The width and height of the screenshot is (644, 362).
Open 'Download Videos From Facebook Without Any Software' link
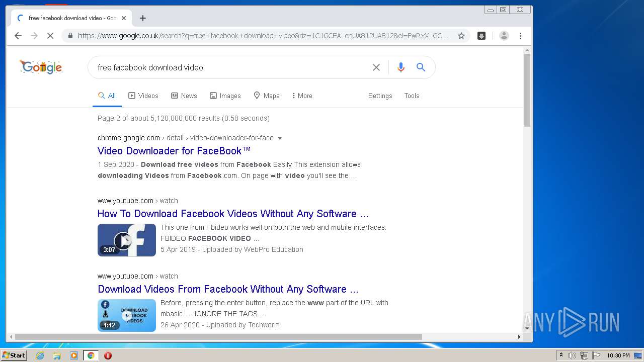click(x=228, y=289)
